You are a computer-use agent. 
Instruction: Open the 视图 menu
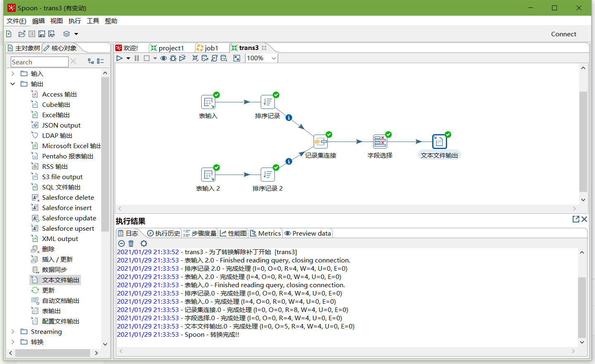pos(57,21)
